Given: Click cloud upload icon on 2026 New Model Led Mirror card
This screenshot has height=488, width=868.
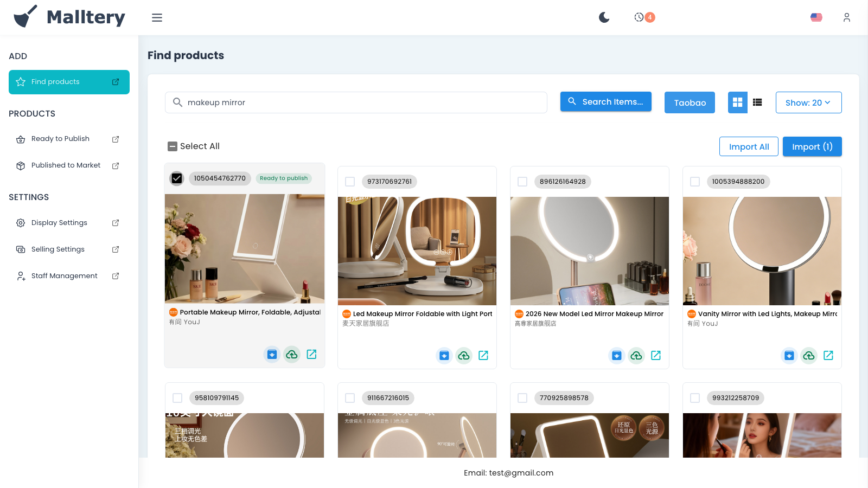Looking at the screenshot, I should click(636, 356).
